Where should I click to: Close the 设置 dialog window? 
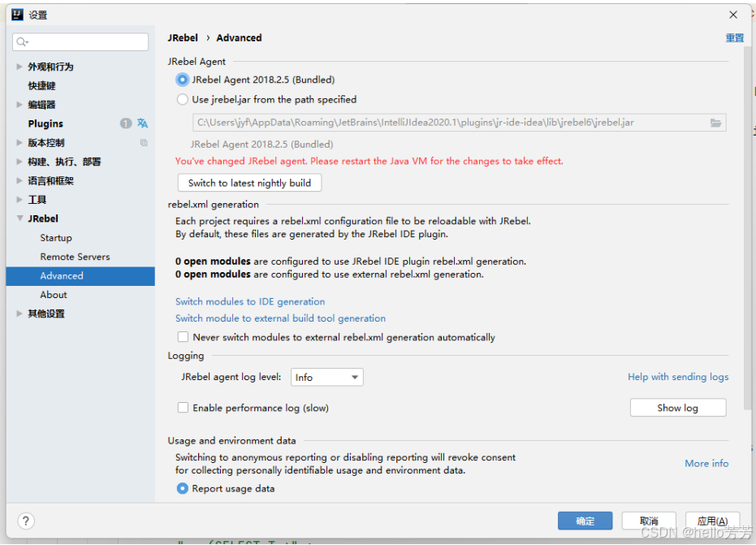[x=732, y=15]
